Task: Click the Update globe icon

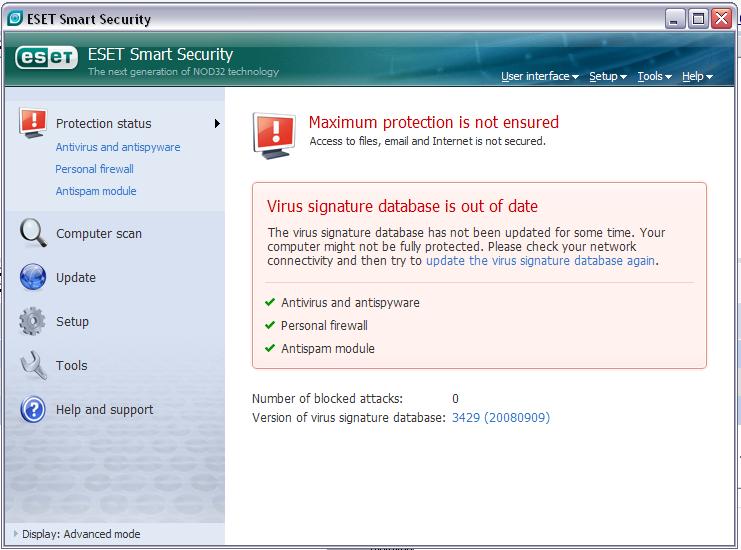Action: click(33, 277)
